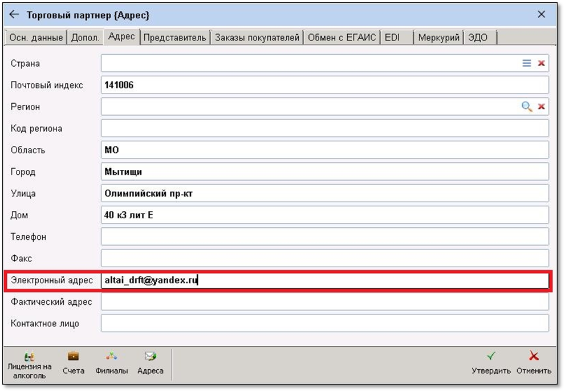Open Лицензия на алкоголь
The image size is (565, 392).
click(29, 365)
